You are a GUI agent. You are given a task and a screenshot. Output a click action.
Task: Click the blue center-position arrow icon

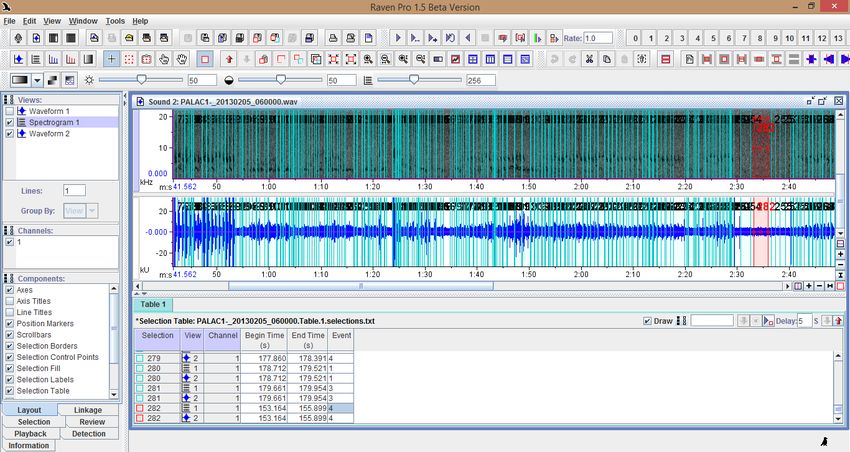[x=812, y=59]
